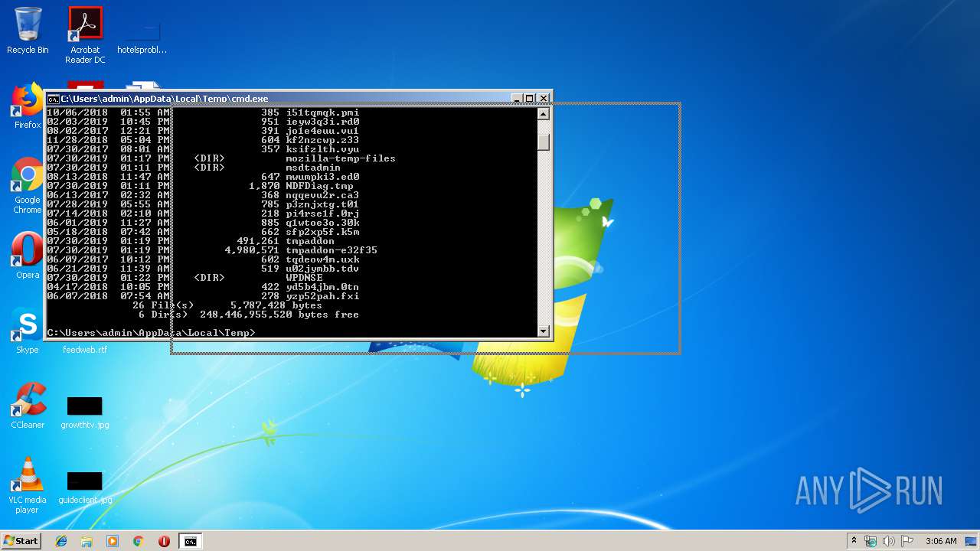Image resolution: width=980 pixels, height=551 pixels.
Task: Launch Google Chrome from desktop
Action: 28,186
